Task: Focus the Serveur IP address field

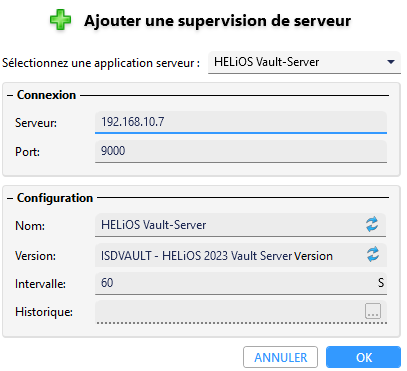Action: click(241, 122)
